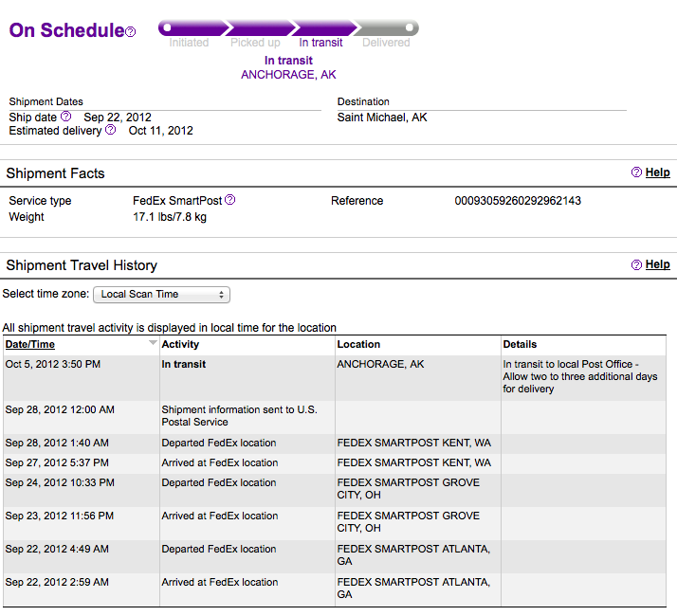The height and width of the screenshot is (616, 677).
Task: Click the question icon in Shipment Facts header
Action: [x=636, y=172]
